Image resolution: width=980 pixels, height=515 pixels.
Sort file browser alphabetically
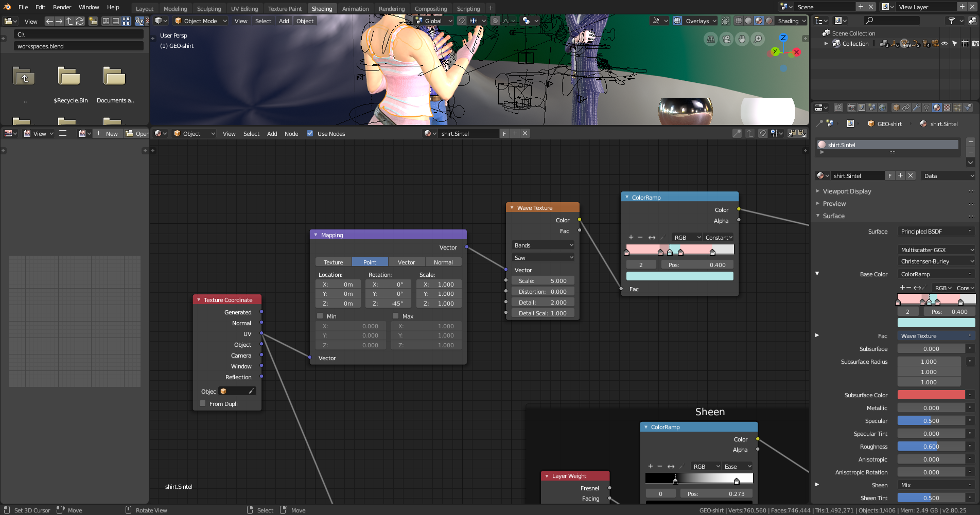pyautogui.click(x=139, y=21)
